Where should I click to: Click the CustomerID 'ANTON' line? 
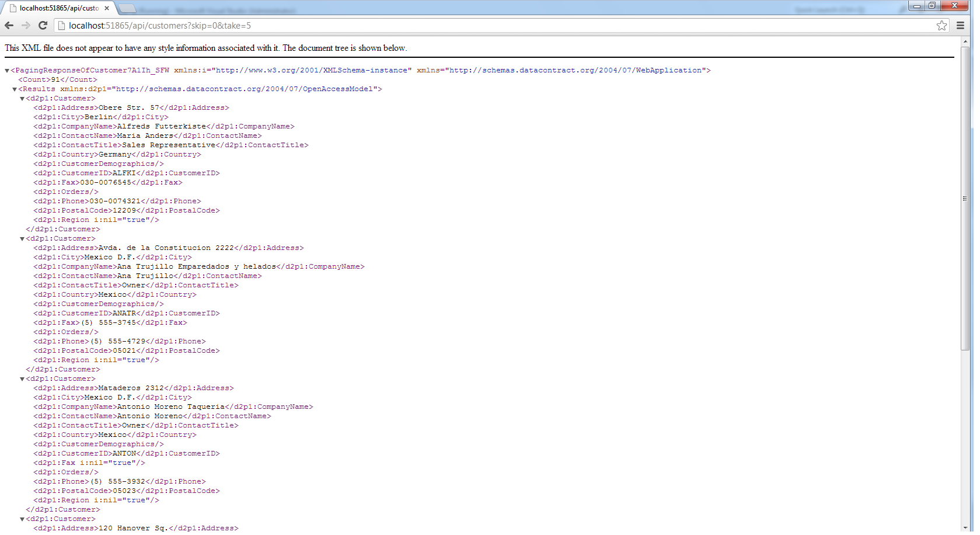[127, 454]
